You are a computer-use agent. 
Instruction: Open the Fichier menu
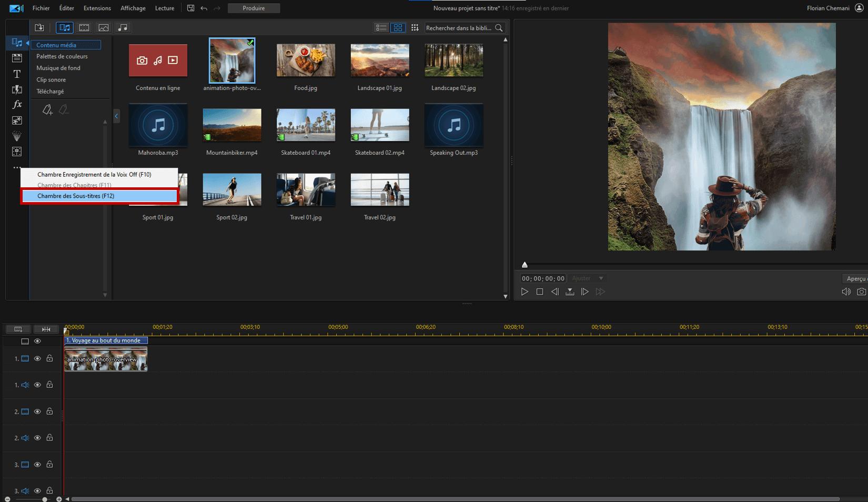(x=41, y=8)
